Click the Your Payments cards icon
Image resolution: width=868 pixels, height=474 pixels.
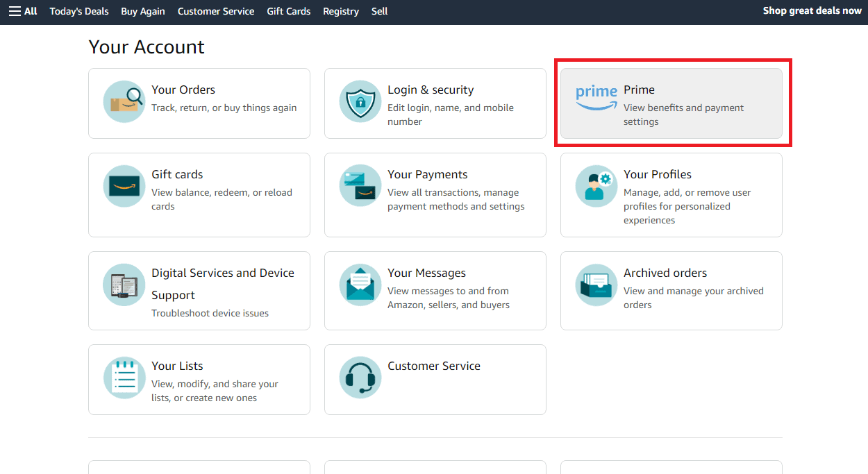pyautogui.click(x=360, y=186)
